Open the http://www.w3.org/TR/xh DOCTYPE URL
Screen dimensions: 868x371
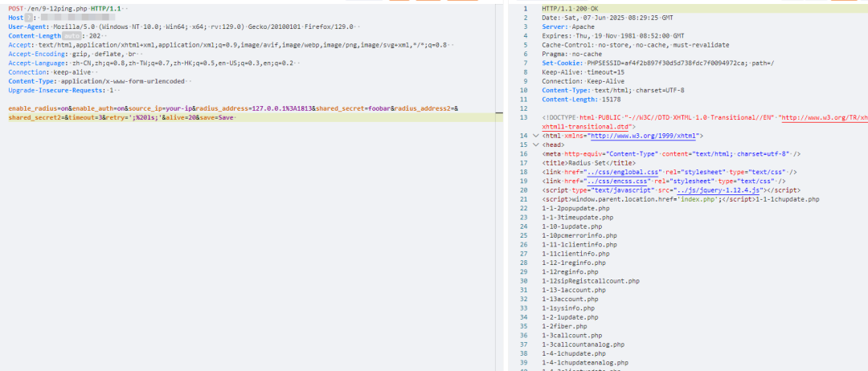click(x=824, y=118)
